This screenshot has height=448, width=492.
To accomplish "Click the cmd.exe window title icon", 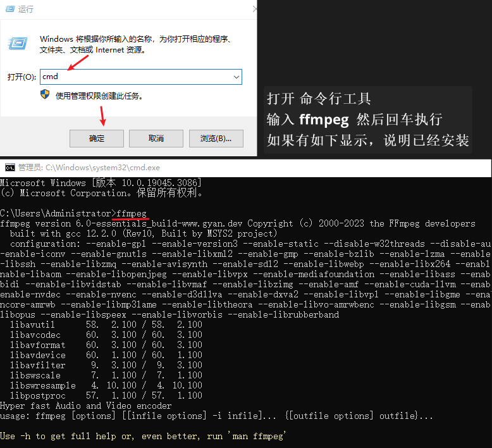I will pyautogui.click(x=10, y=168).
